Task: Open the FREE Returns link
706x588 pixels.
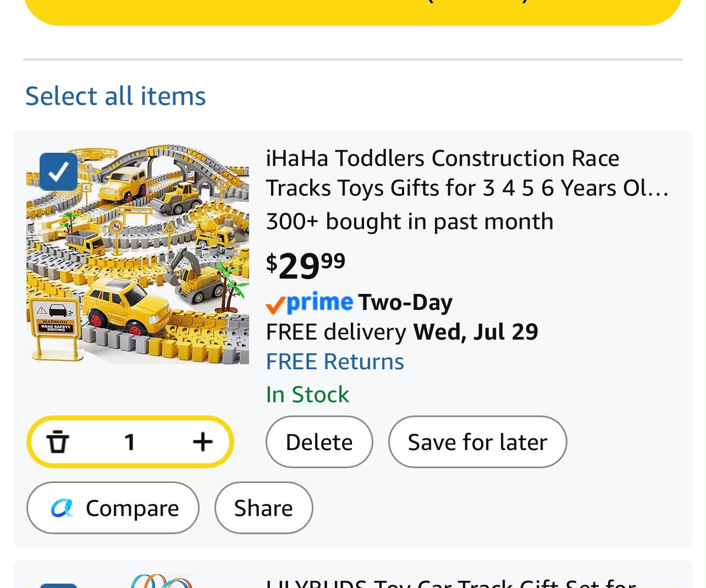Action: (x=335, y=362)
